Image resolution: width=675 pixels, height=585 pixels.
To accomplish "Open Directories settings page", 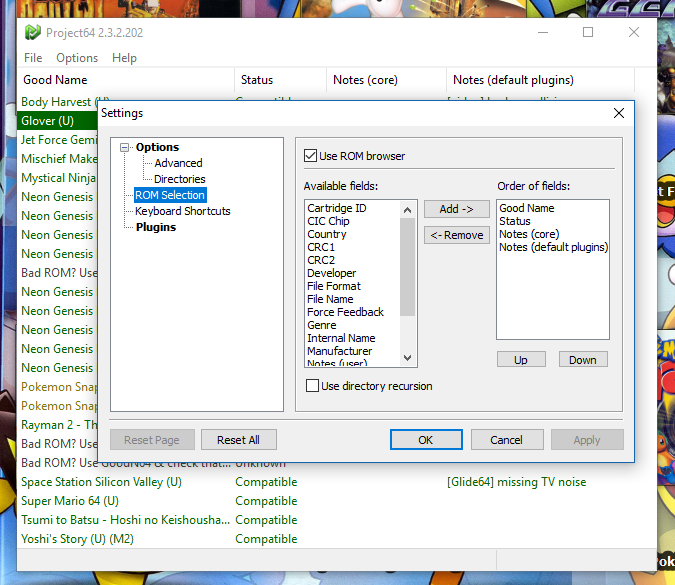I will 180,179.
